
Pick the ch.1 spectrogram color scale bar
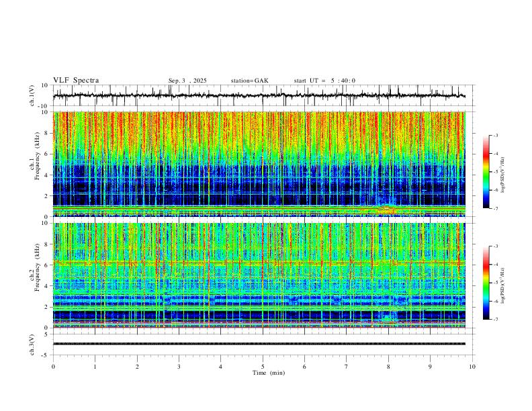(x=486, y=172)
